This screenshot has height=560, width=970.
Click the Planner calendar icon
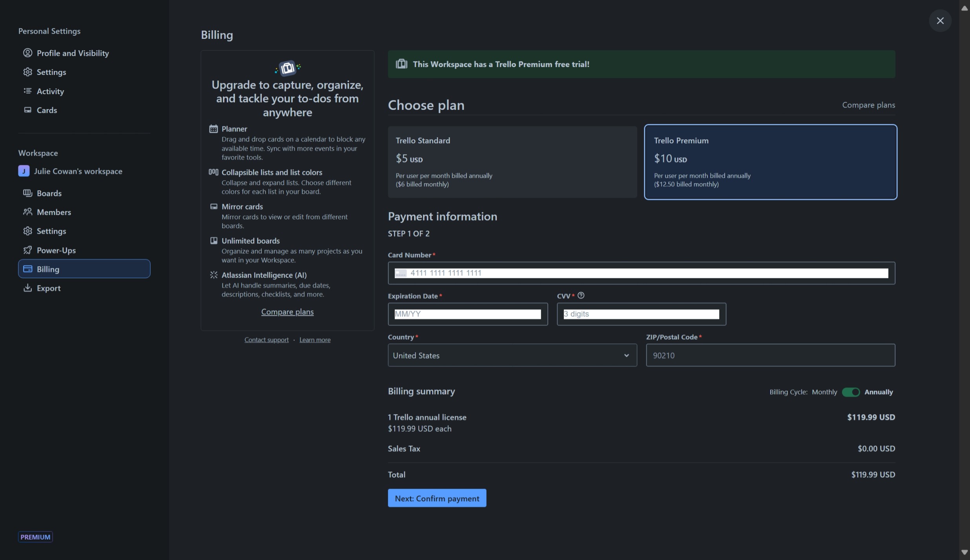(x=213, y=129)
